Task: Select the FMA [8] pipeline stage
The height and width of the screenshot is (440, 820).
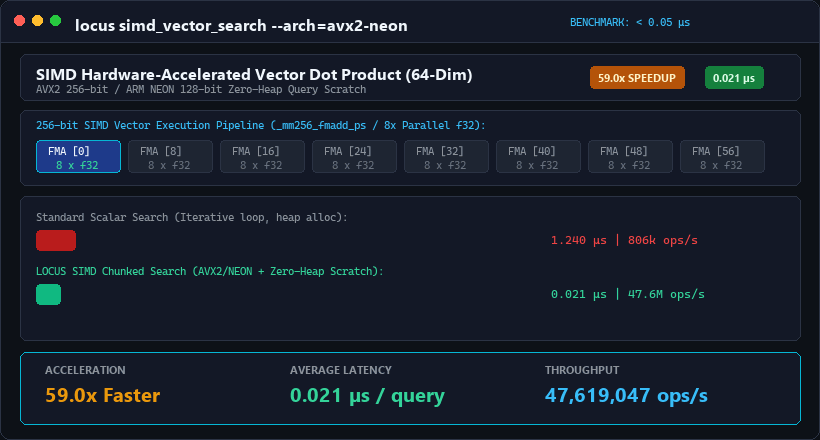Action: [x=170, y=156]
